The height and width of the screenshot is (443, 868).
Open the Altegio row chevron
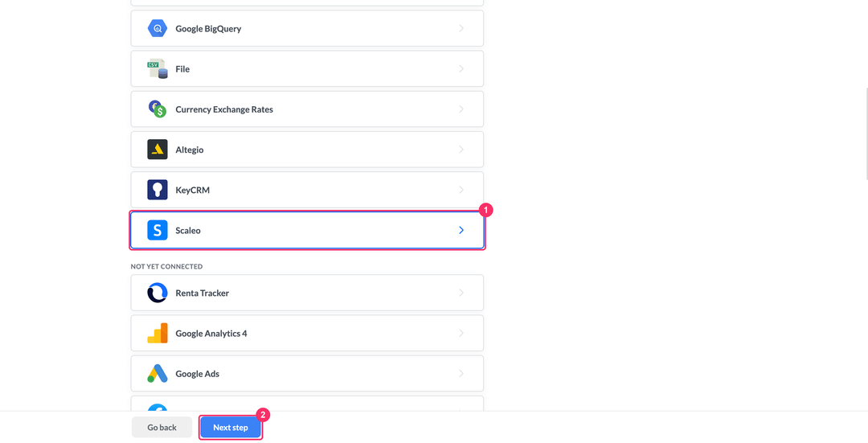[x=461, y=150]
